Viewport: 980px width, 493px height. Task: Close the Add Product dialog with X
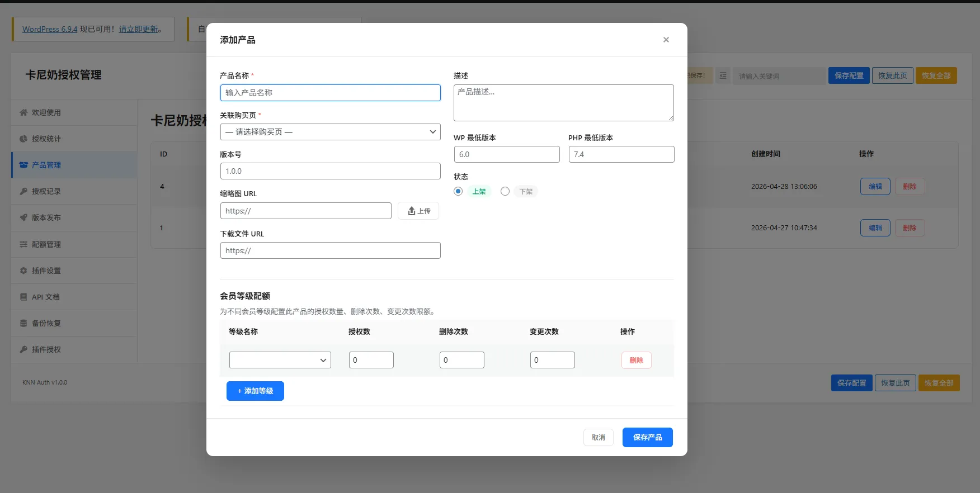(666, 40)
